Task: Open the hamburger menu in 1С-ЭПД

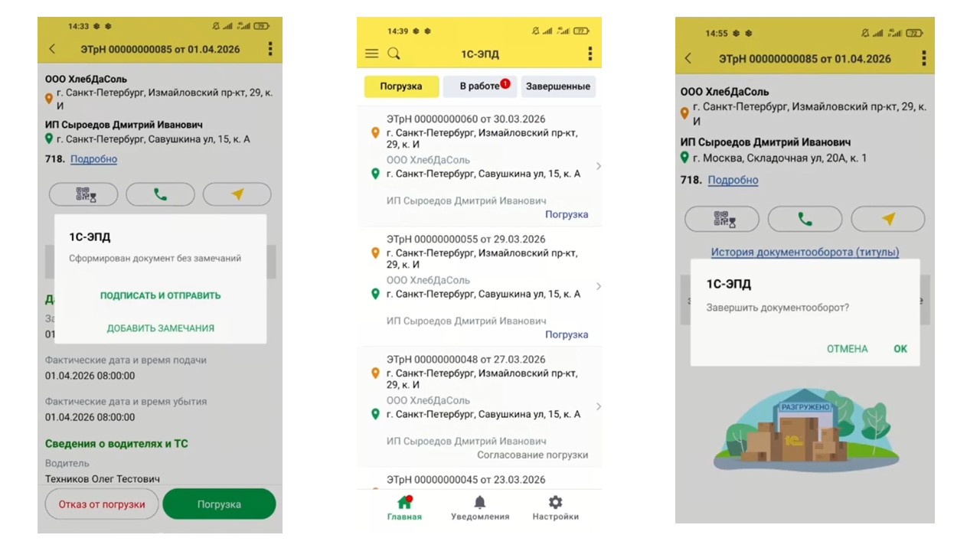Action: click(x=371, y=54)
